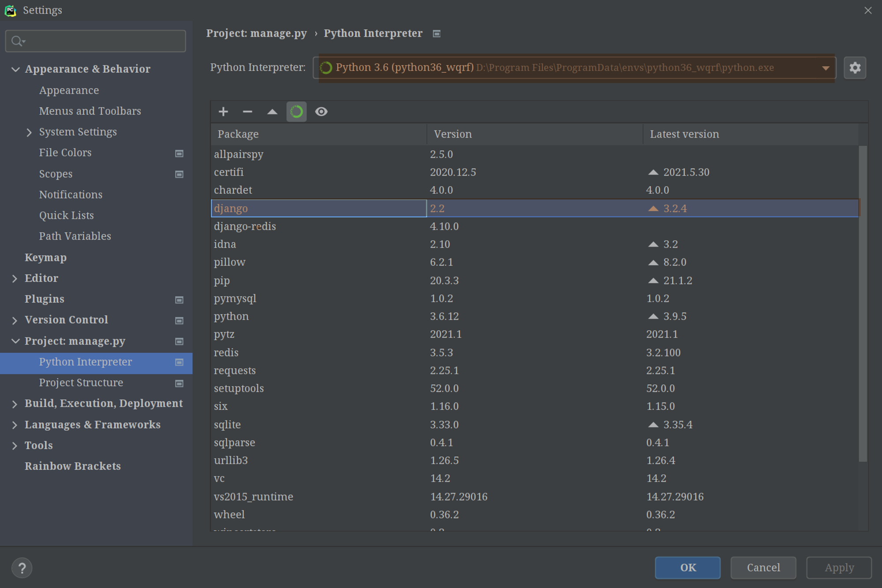The width and height of the screenshot is (882, 588).
Task: Select the idna package row
Action: click(534, 244)
